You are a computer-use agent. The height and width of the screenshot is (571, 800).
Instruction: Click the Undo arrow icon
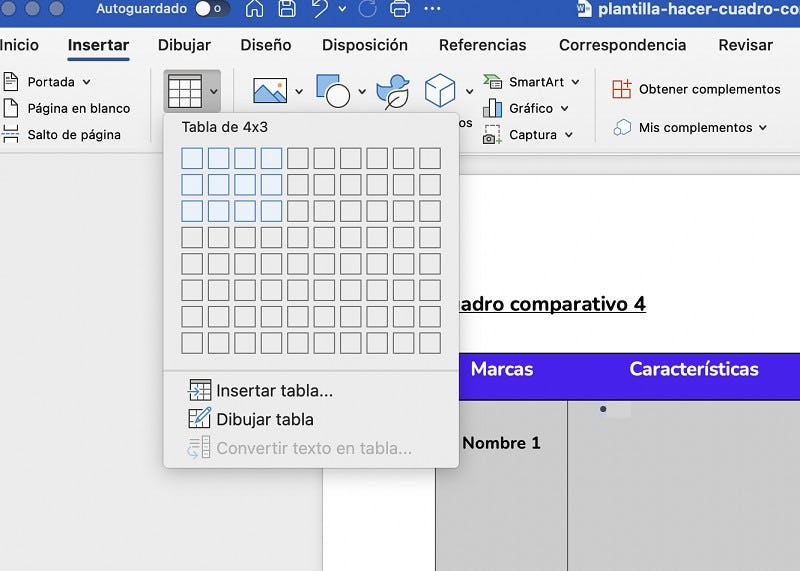(319, 10)
